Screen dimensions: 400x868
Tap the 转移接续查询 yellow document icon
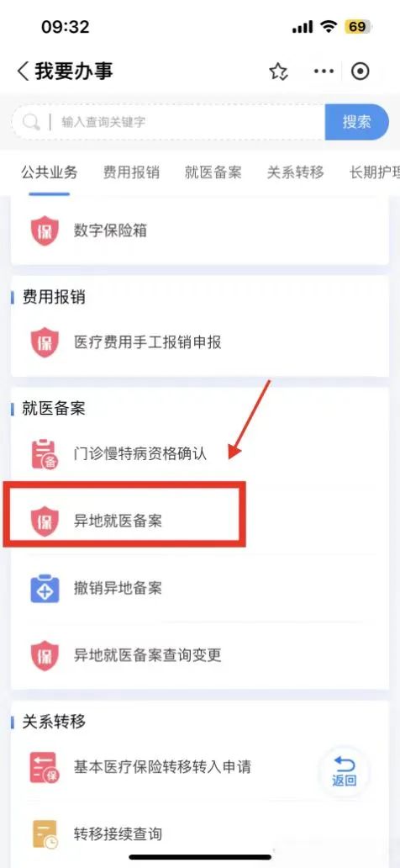[x=45, y=834]
